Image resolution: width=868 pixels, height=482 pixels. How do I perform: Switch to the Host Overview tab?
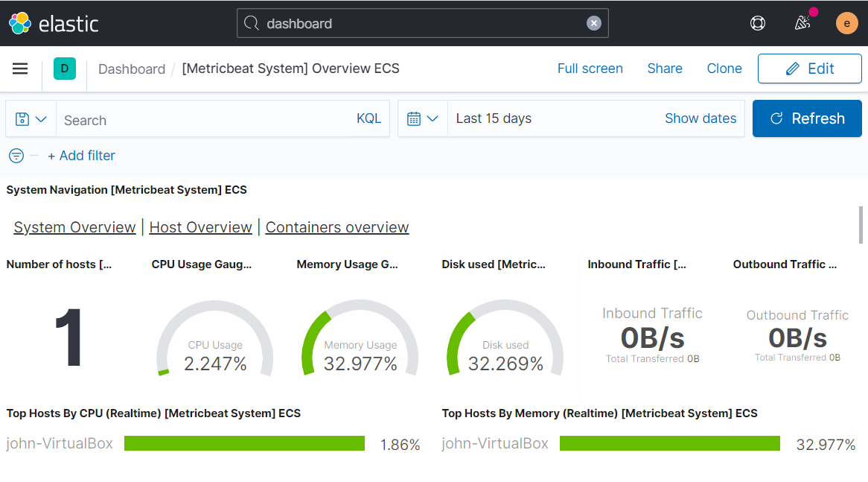[x=200, y=227]
